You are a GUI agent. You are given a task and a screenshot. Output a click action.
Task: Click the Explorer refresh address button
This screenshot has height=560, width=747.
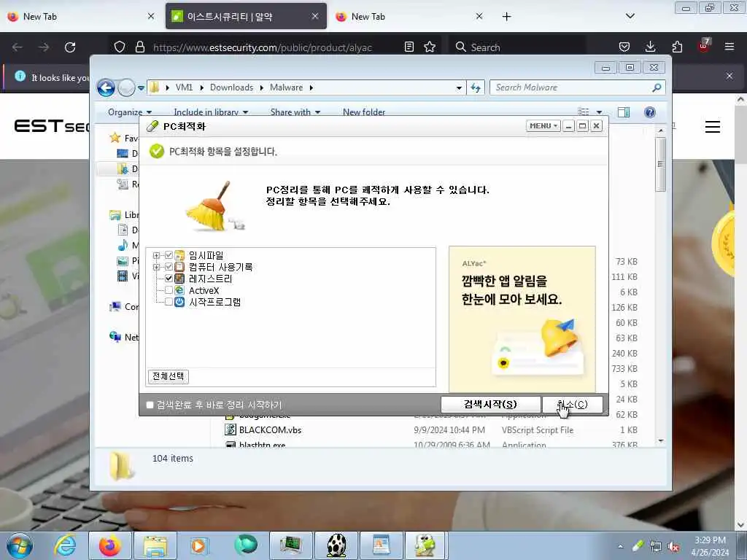[x=476, y=87]
